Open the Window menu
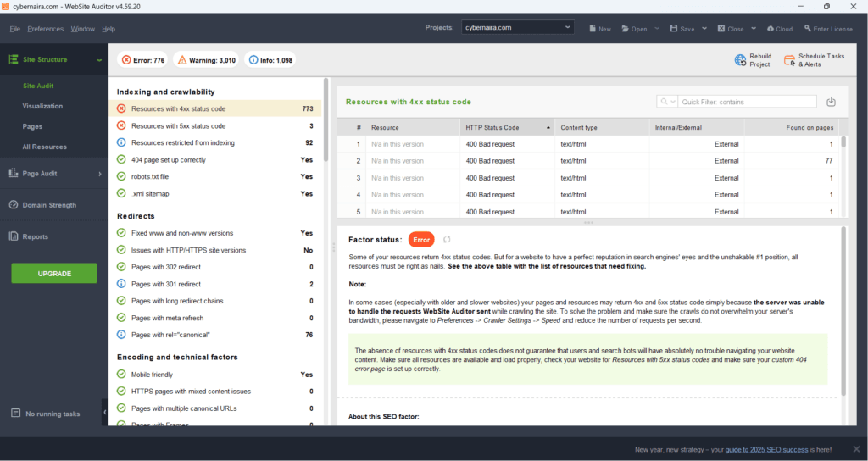 click(x=82, y=29)
